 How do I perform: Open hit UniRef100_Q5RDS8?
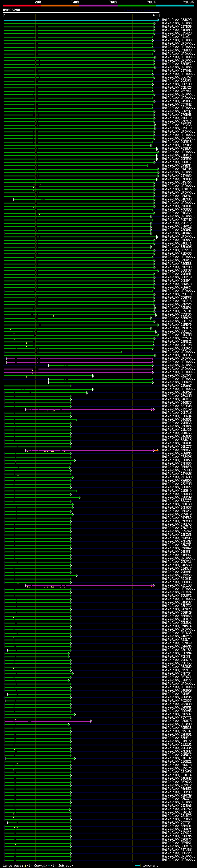177,50
